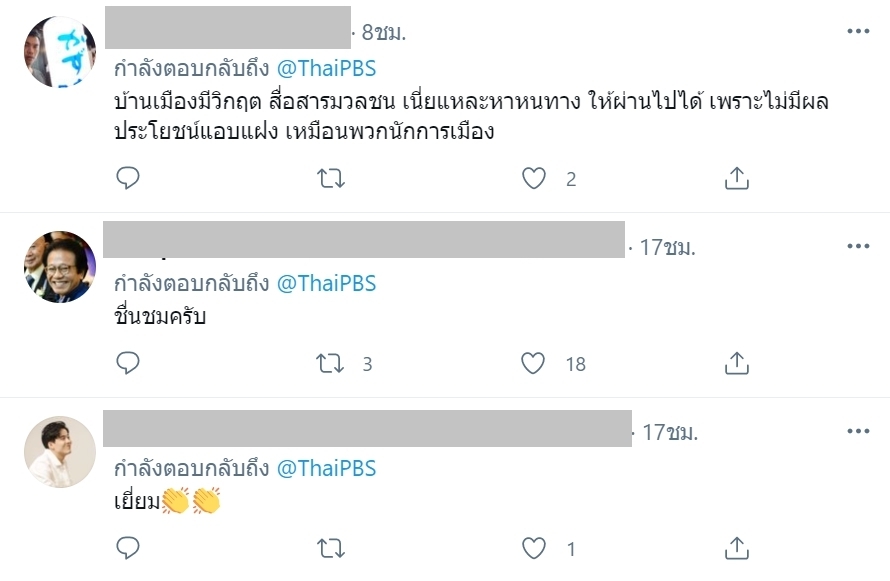Share the เยี่ยม clapping tweet
The height and width of the screenshot is (581, 890).
(x=736, y=548)
